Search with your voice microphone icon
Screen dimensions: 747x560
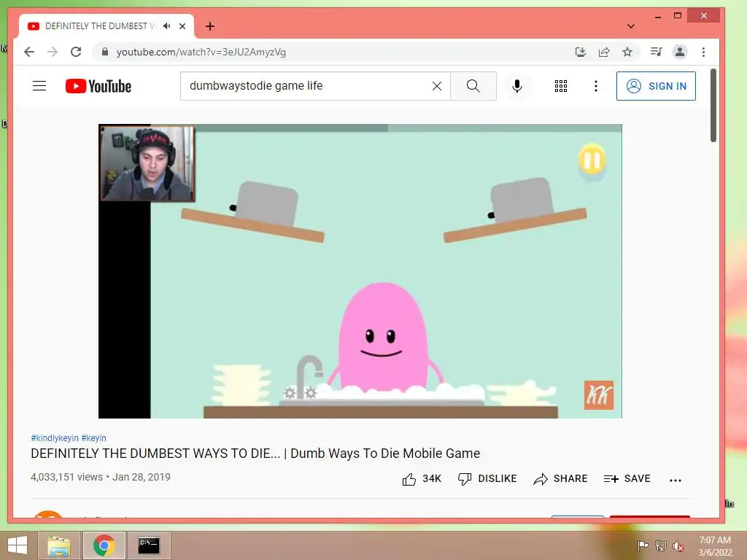pos(517,86)
